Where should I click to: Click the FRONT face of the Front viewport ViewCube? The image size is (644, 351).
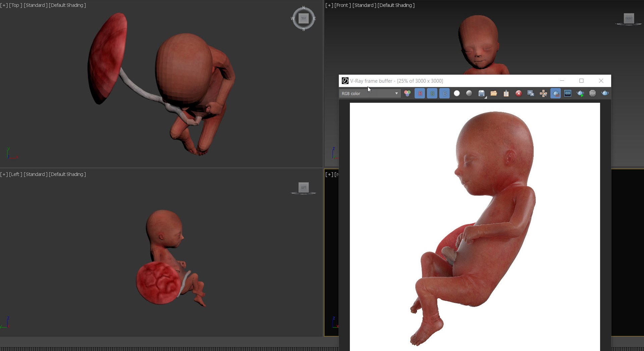tap(629, 18)
